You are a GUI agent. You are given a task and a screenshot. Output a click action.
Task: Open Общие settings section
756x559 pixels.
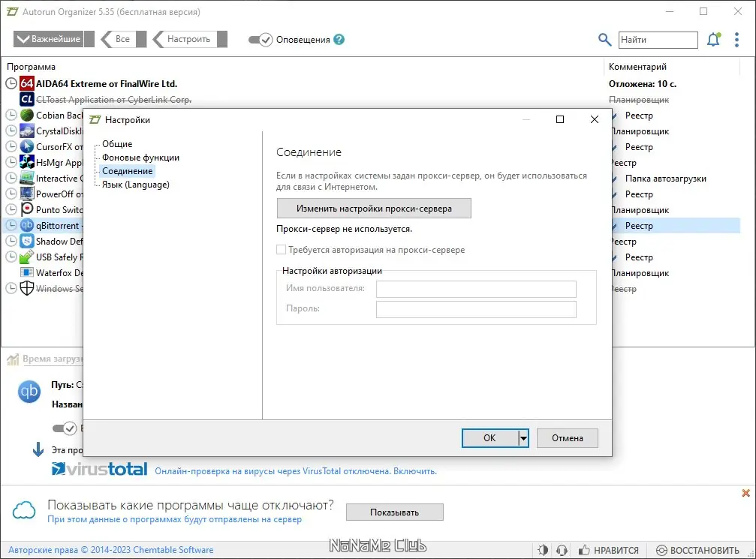tap(117, 143)
